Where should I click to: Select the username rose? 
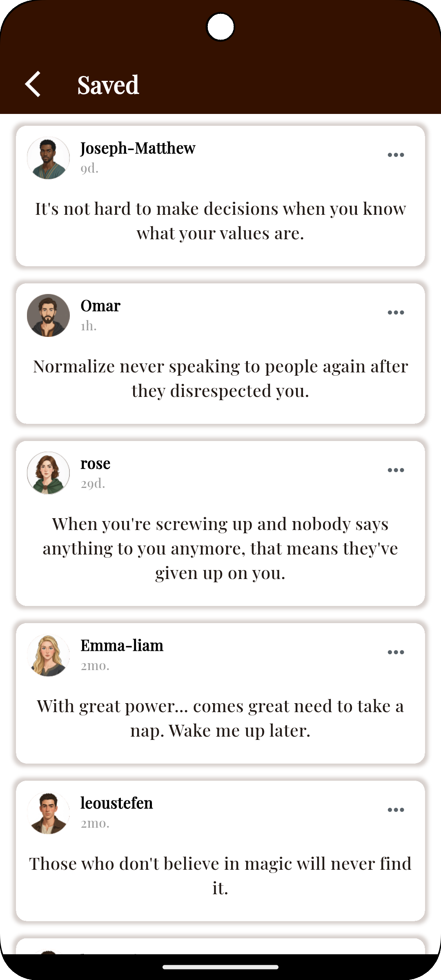coord(96,463)
